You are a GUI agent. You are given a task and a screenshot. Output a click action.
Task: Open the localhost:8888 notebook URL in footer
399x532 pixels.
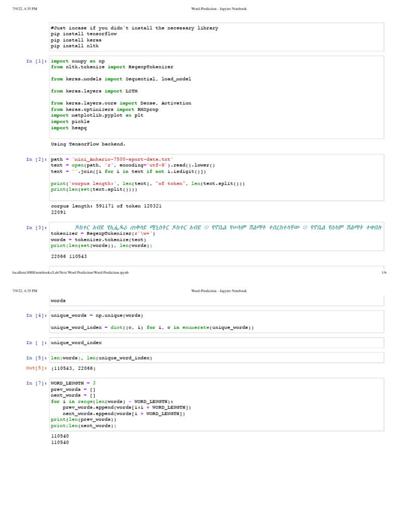70,272
